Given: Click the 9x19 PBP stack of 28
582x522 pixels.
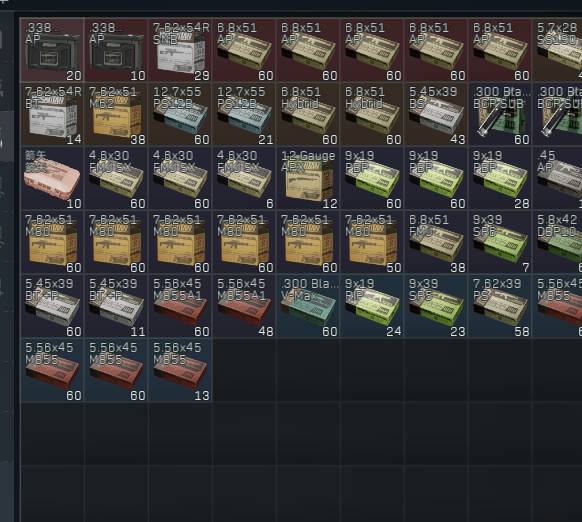Looking at the screenshot, I should (x=500, y=179).
